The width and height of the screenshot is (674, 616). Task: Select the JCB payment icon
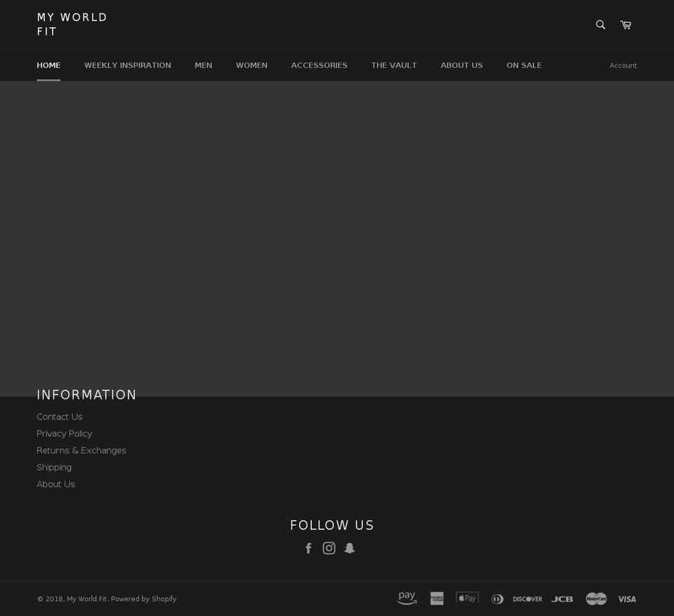[x=562, y=598]
